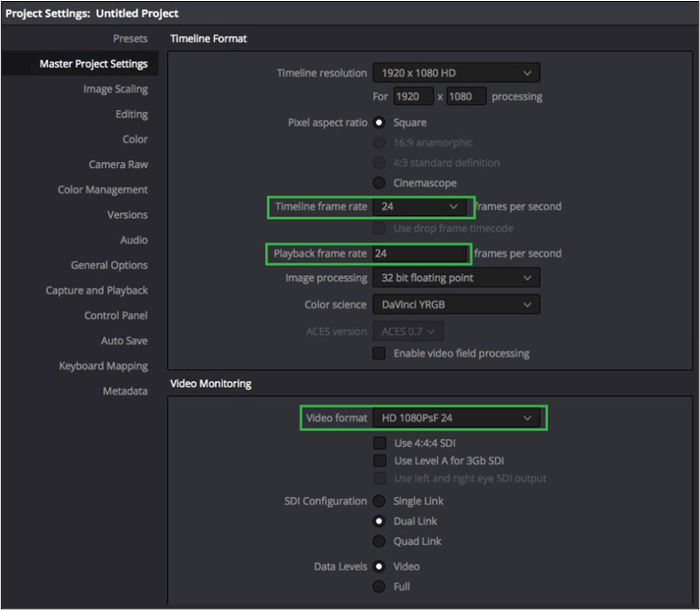Check Use 4:4:4 SDI option
Viewport: 700px width, 610px height.
pos(380,443)
